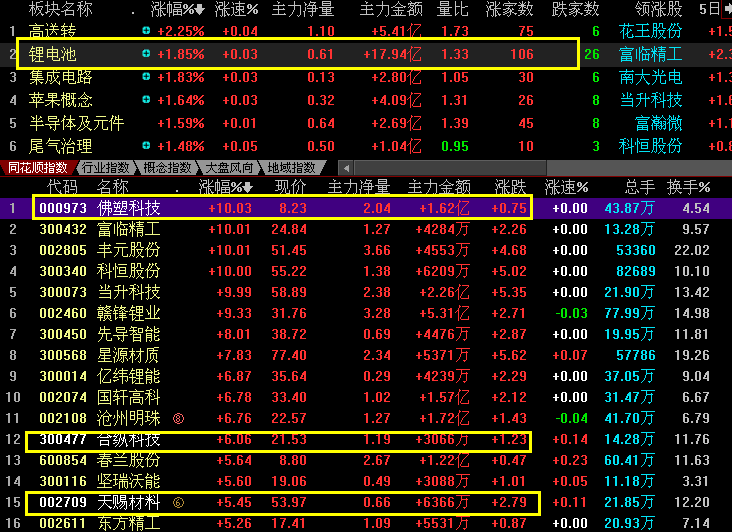The width and height of the screenshot is (732, 532).
Task: Switch to 概念指数 tab
Action: tap(167, 168)
